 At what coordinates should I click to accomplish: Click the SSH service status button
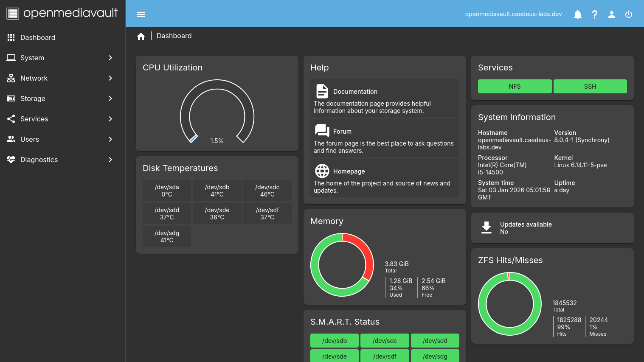click(x=590, y=86)
